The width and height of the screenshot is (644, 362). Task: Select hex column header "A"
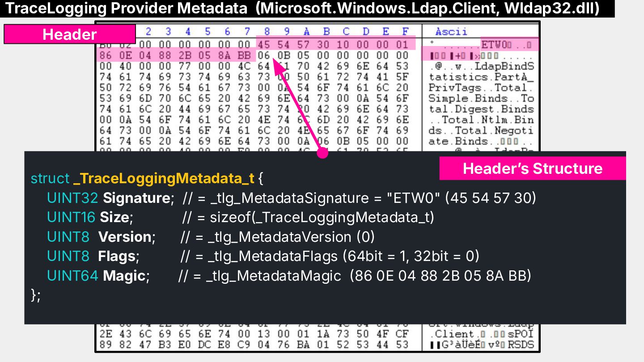coord(306,31)
